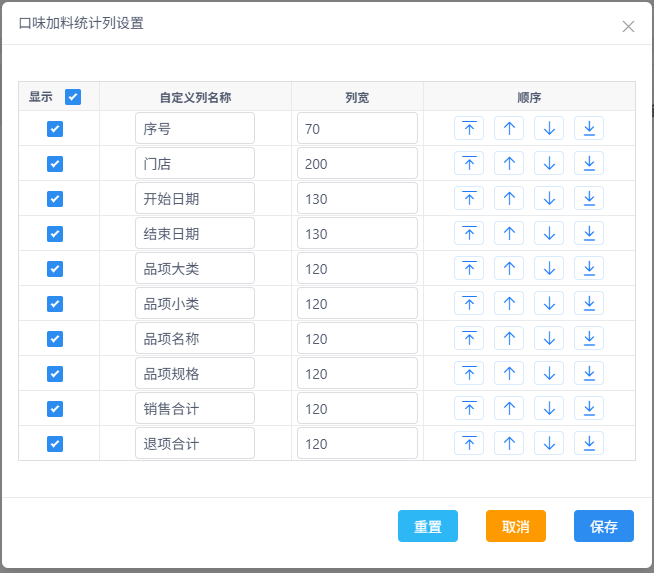Close the 口味加料统计列设置 dialog
The width and height of the screenshot is (654, 573).
tap(628, 26)
